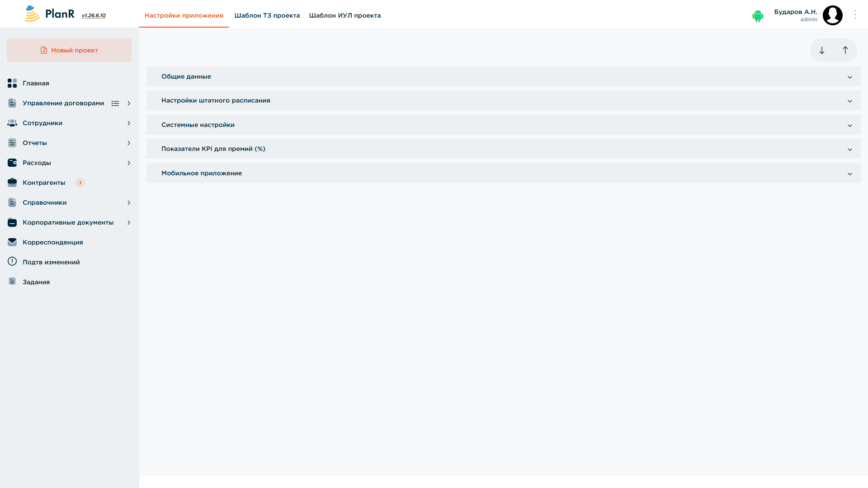Image resolution: width=868 pixels, height=488 pixels.
Task: Click the green Android app icon
Action: (x=758, y=16)
